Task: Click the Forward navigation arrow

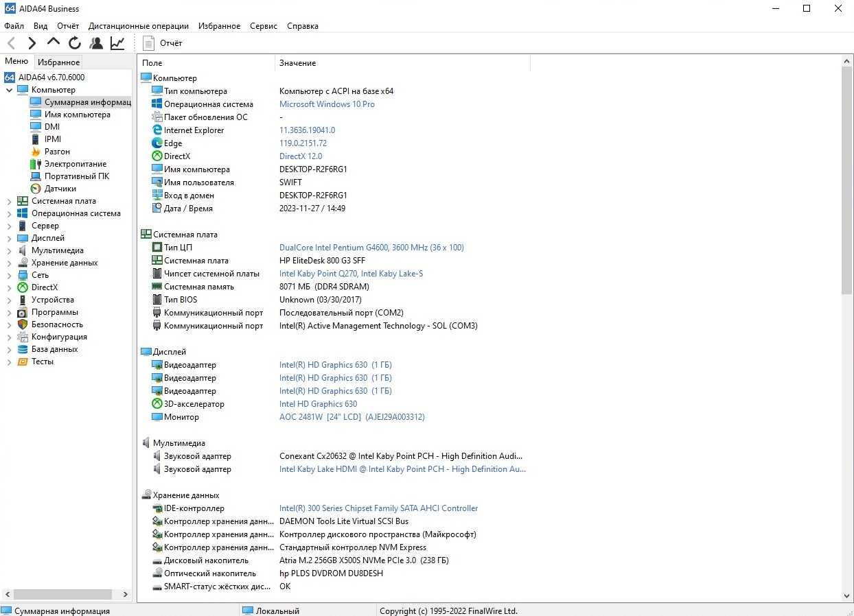Action: [32, 43]
